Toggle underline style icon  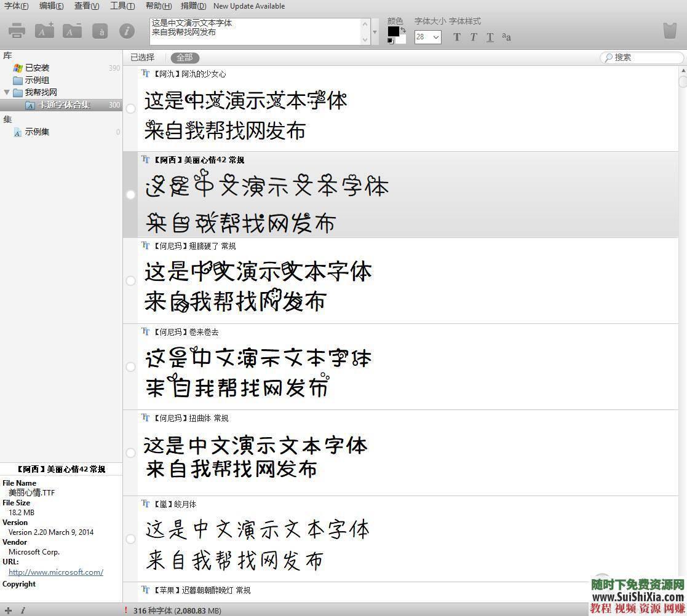click(490, 37)
